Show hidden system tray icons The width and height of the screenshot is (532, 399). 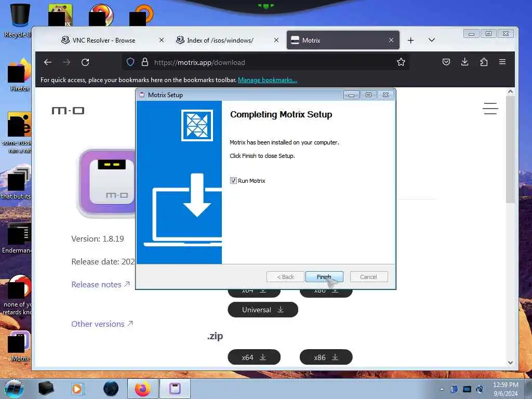click(x=442, y=389)
